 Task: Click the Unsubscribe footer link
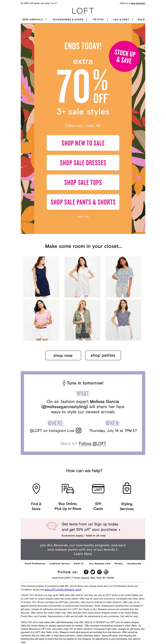tap(134, 563)
